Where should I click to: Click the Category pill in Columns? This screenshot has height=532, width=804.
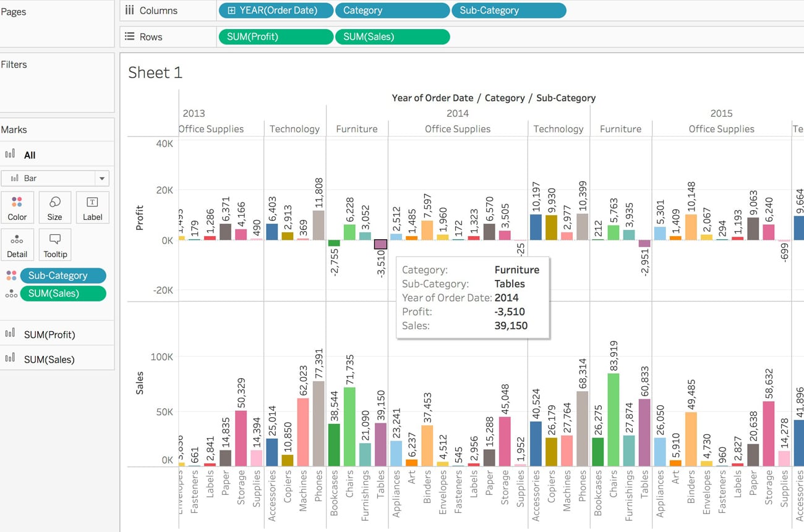point(392,11)
